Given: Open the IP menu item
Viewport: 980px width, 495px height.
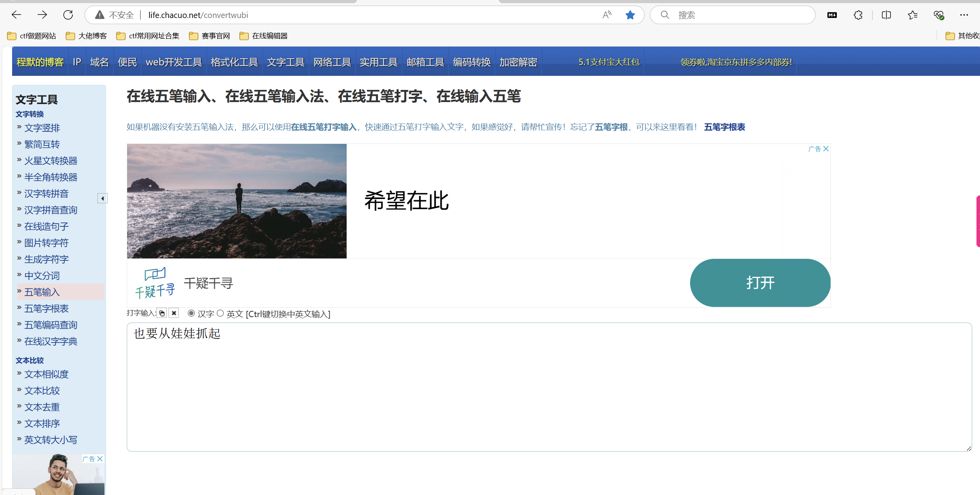Looking at the screenshot, I should [77, 62].
